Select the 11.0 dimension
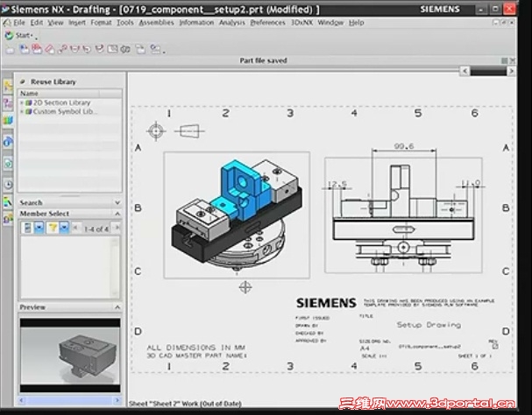 point(472,183)
